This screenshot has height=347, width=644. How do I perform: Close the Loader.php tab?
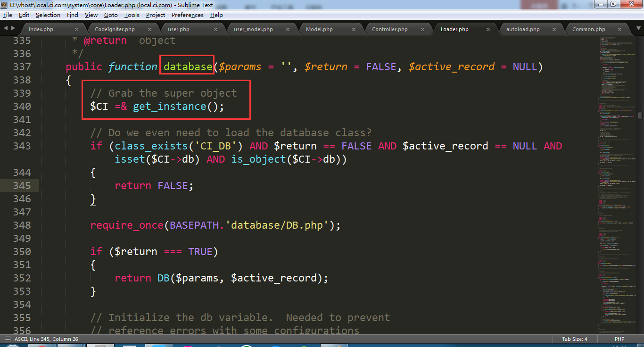[x=489, y=29]
